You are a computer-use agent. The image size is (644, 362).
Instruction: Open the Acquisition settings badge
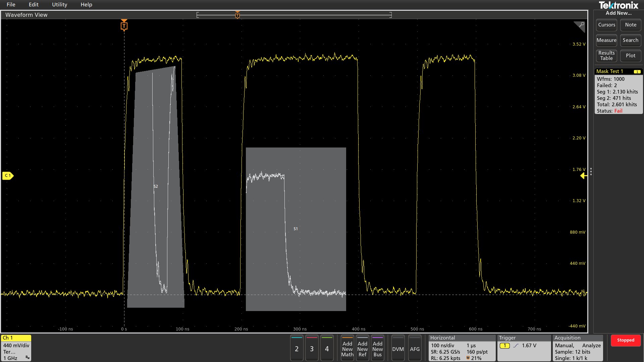[x=568, y=338]
